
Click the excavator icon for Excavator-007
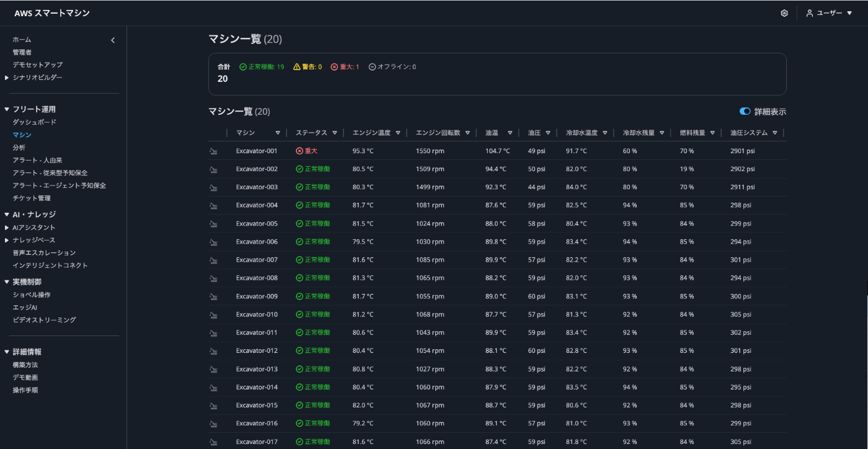(x=213, y=260)
